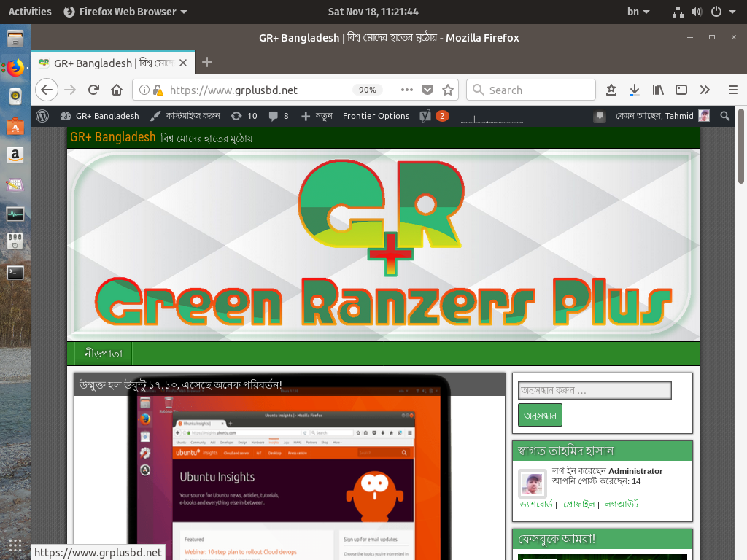Screen dimensions: 747x560
Task: Open the প্রোফাইল profile link
Action: coord(578,504)
